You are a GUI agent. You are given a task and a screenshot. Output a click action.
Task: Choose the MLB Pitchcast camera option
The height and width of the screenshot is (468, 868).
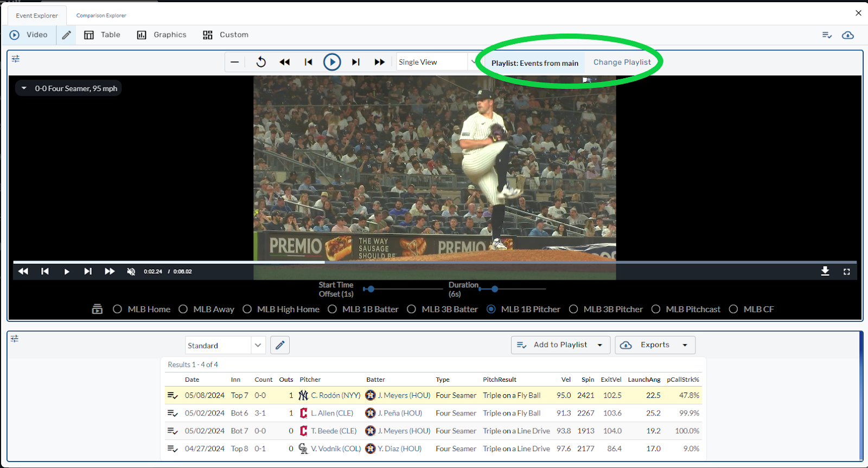tap(656, 309)
